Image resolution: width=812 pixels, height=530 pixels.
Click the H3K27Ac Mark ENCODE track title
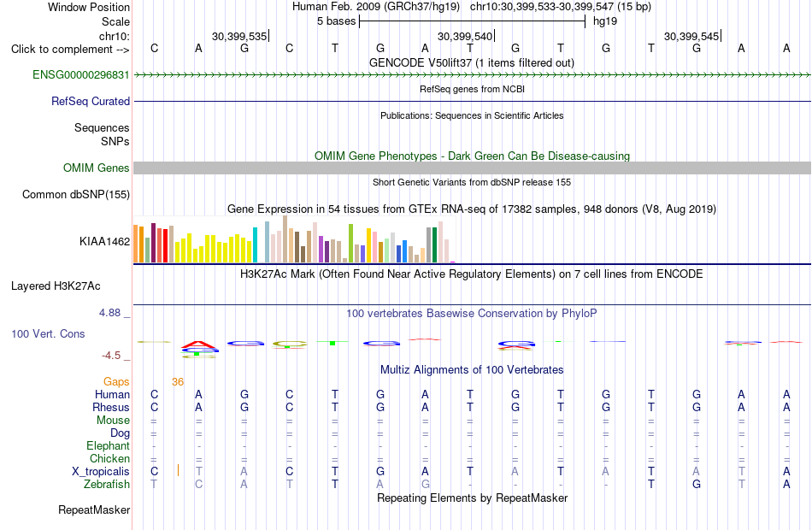(x=471, y=274)
